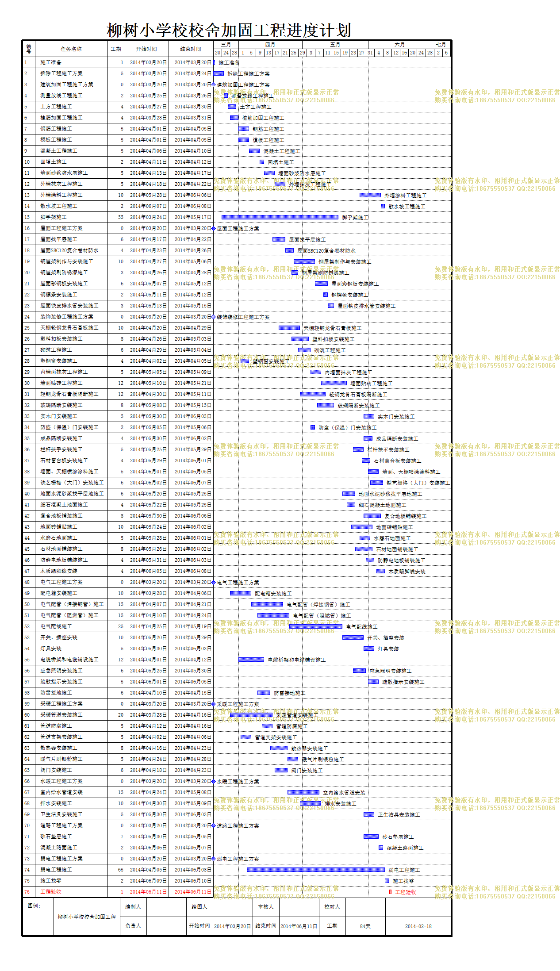Click the 结束时间 column header above the task dates
This screenshot has width=560, height=971.
191,49
